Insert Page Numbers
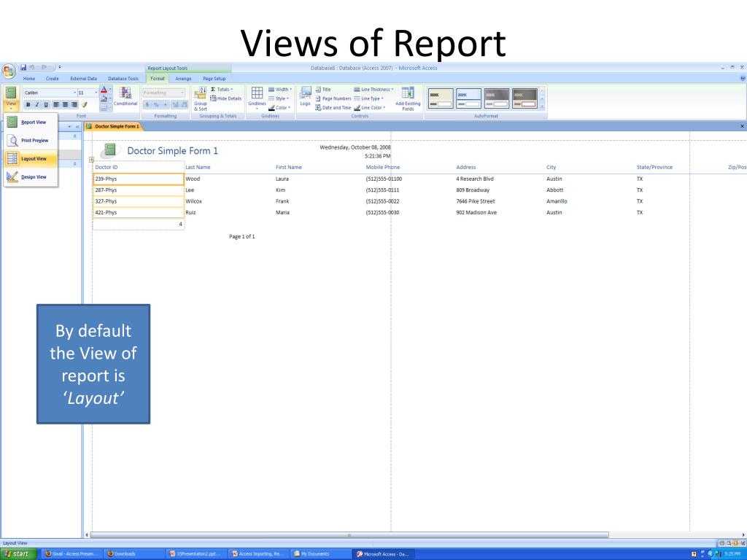 coord(333,98)
